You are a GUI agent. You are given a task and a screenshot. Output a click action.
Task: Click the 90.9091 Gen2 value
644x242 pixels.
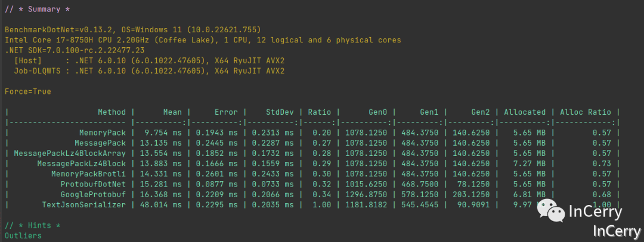coord(473,205)
